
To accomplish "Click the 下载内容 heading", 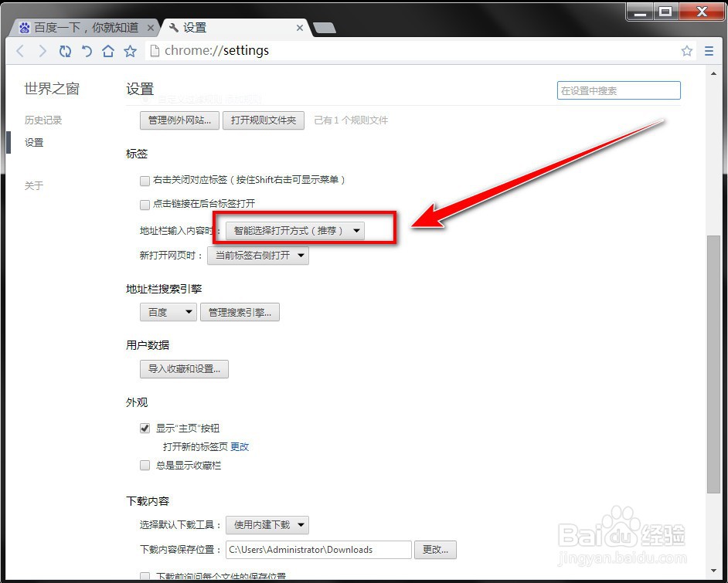I will (147, 501).
